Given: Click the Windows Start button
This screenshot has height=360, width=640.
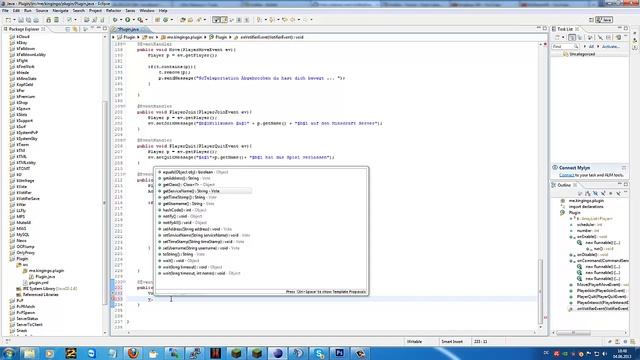Looking at the screenshot, I should [9, 353].
